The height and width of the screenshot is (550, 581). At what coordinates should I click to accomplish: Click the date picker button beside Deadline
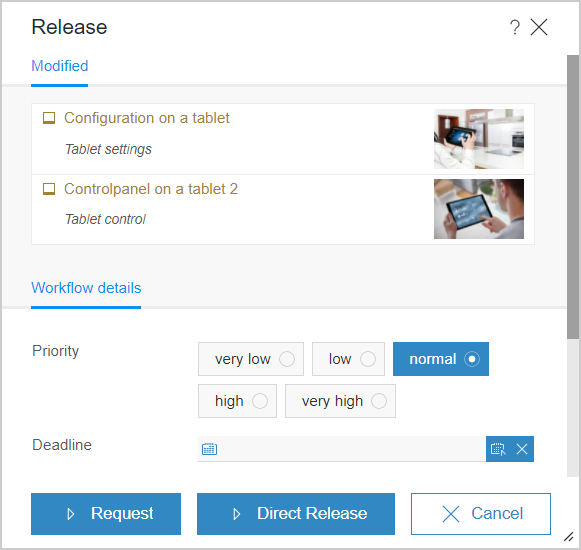coord(498,449)
